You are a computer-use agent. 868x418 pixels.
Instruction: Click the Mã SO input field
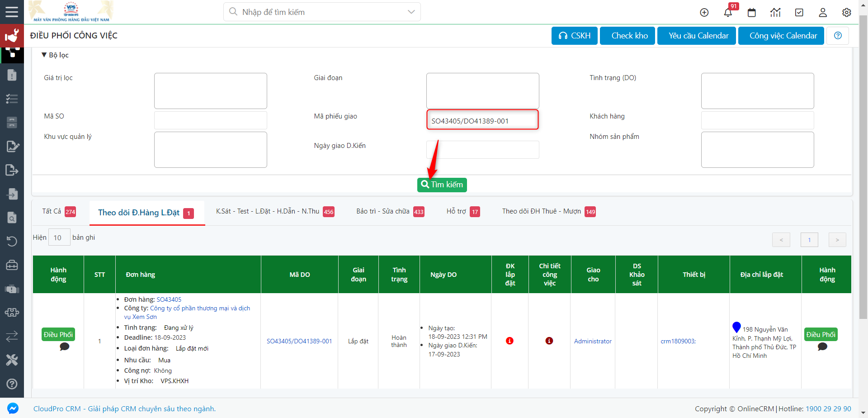[x=211, y=120]
